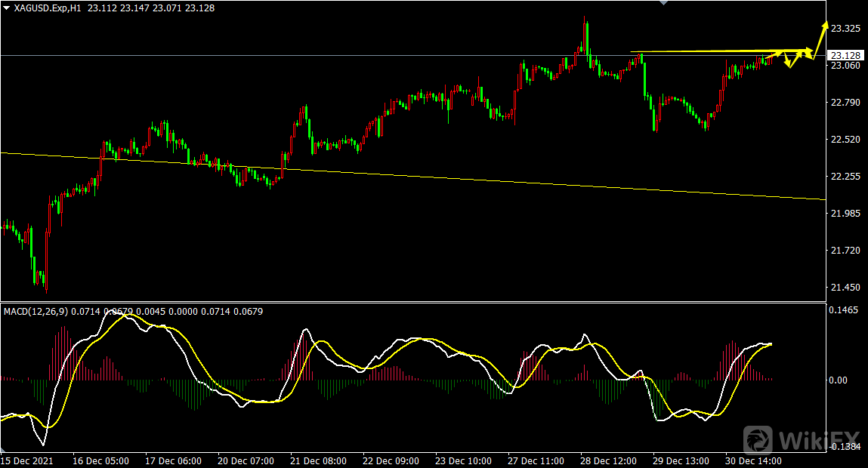Click the 21.450 price axis label
Viewport: 868px width, 468px height.
coord(845,288)
